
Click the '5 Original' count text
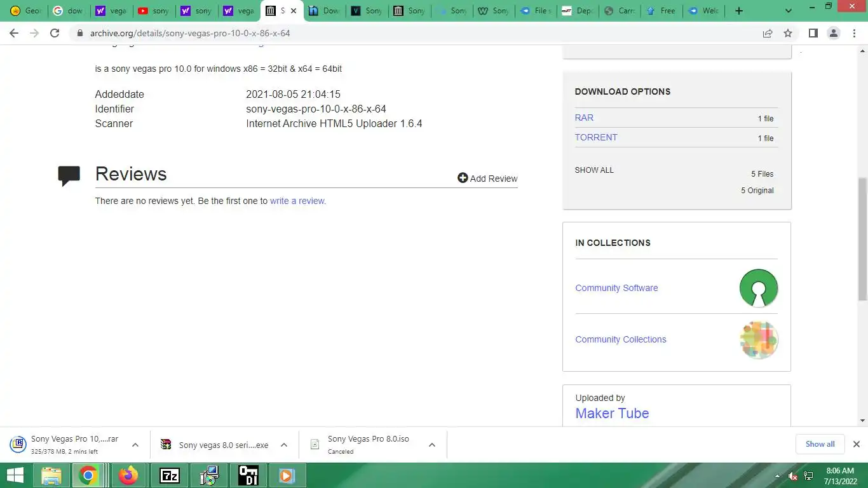757,191
